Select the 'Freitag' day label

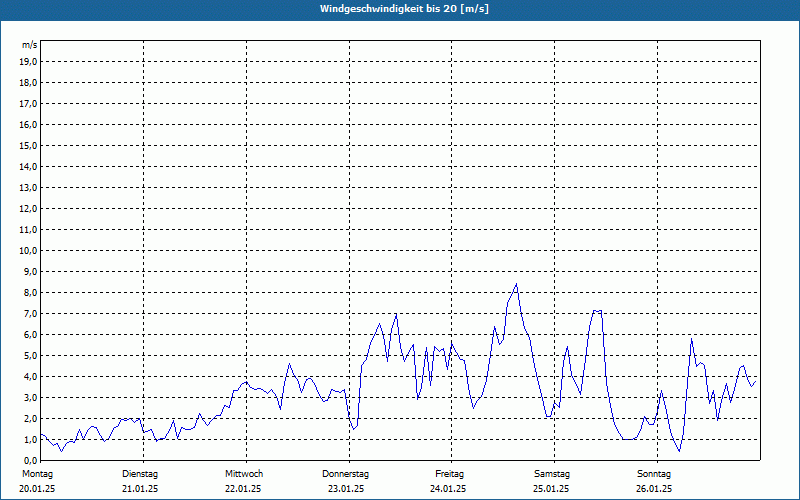[449, 474]
